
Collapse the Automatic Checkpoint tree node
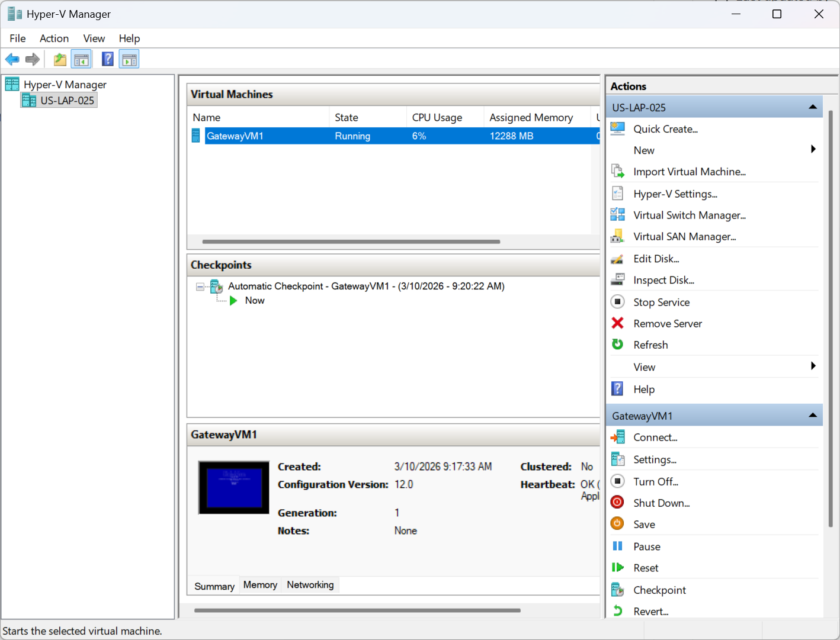point(200,287)
